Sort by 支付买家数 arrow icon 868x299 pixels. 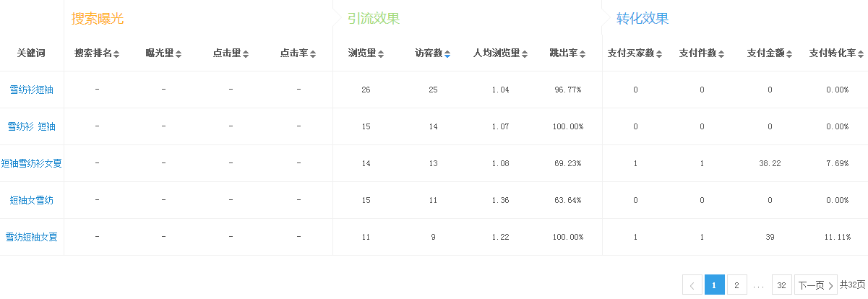point(659,53)
